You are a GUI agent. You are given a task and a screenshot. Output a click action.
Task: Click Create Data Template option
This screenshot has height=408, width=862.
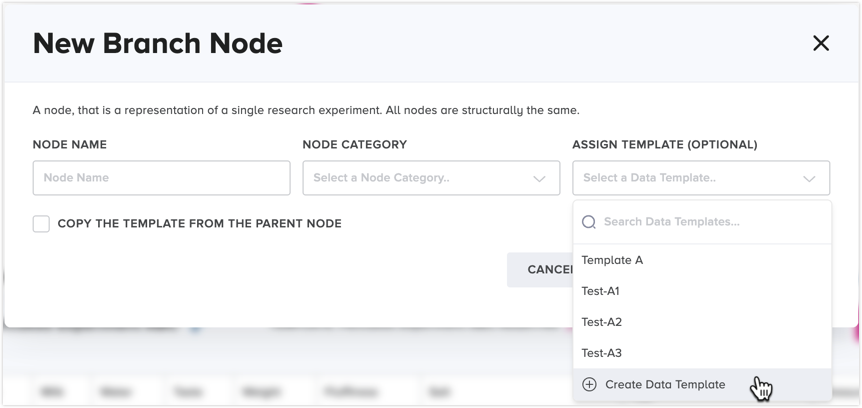pos(702,384)
